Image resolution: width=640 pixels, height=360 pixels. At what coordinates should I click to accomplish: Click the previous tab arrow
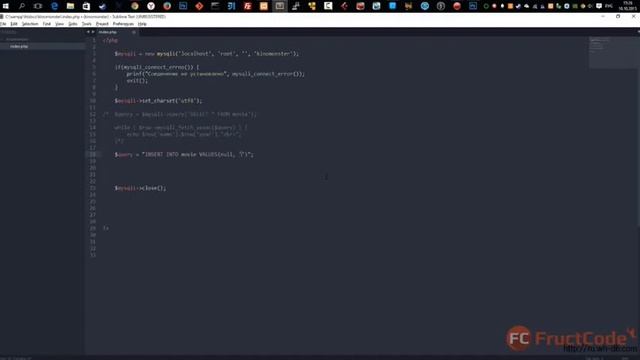click(88, 32)
